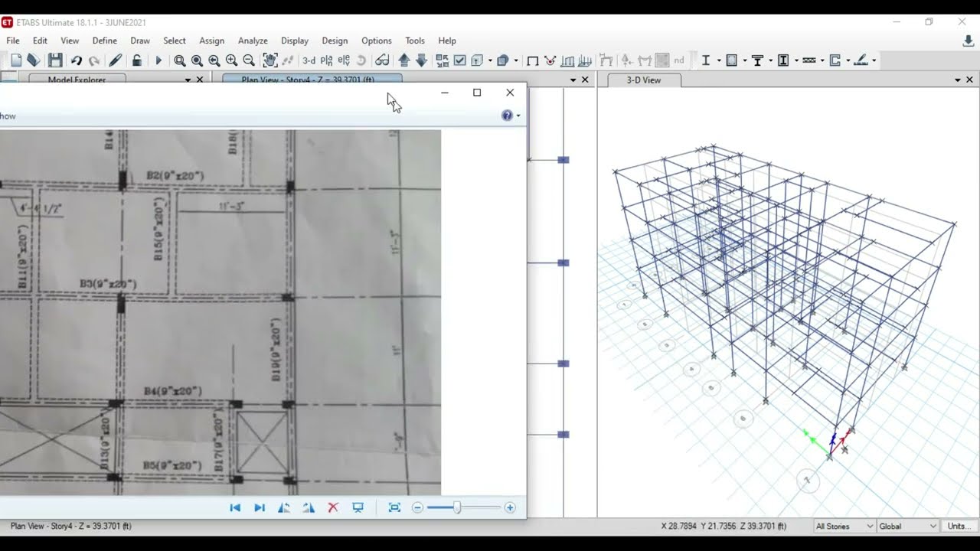Open the All Stories dropdown
Viewport: 980px width, 551px height.
(x=844, y=526)
